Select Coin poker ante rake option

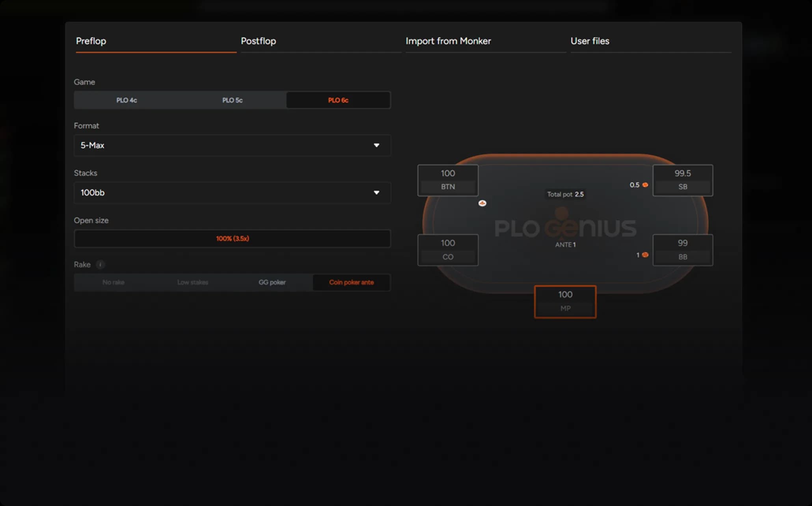pyautogui.click(x=352, y=282)
